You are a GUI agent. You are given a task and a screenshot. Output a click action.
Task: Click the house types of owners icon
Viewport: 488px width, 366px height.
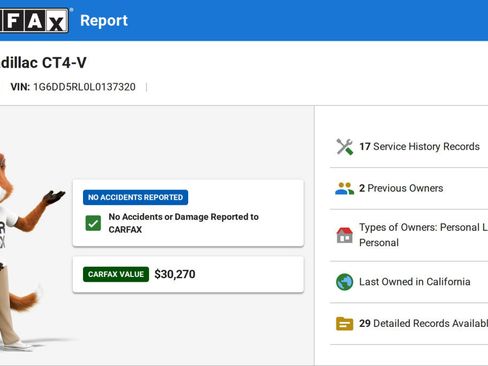(x=344, y=235)
